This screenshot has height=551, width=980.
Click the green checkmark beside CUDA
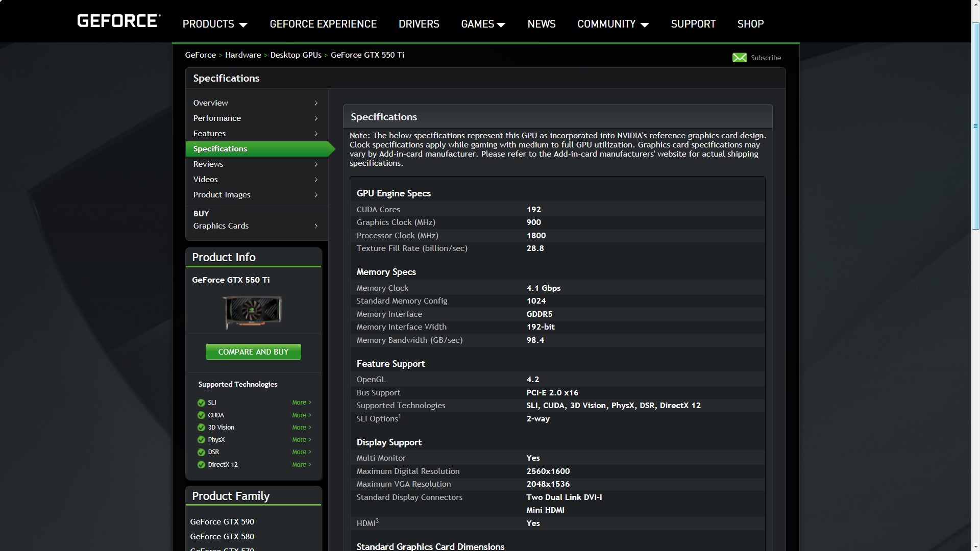201,415
